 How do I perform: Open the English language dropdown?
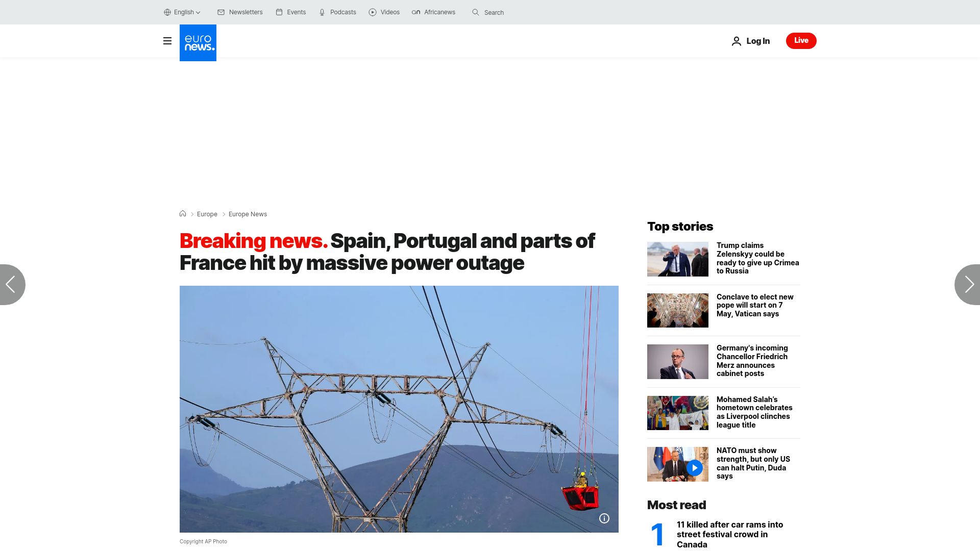click(x=182, y=12)
